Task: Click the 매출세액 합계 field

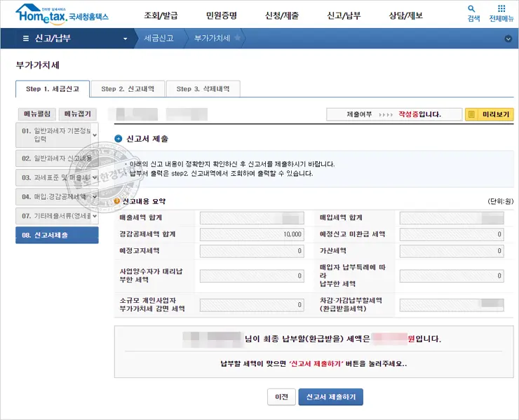Action: (252, 218)
